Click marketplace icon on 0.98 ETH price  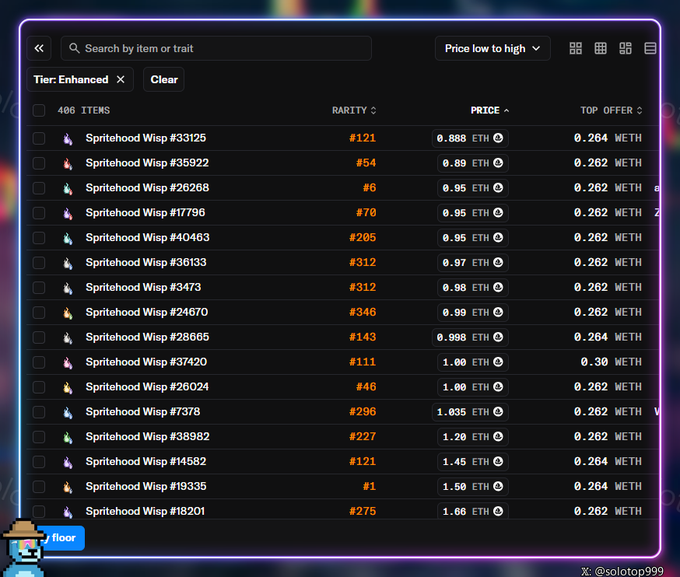498,287
